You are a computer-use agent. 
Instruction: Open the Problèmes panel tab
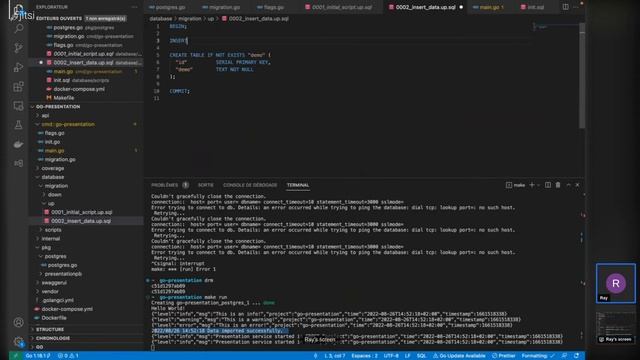click(x=170, y=185)
